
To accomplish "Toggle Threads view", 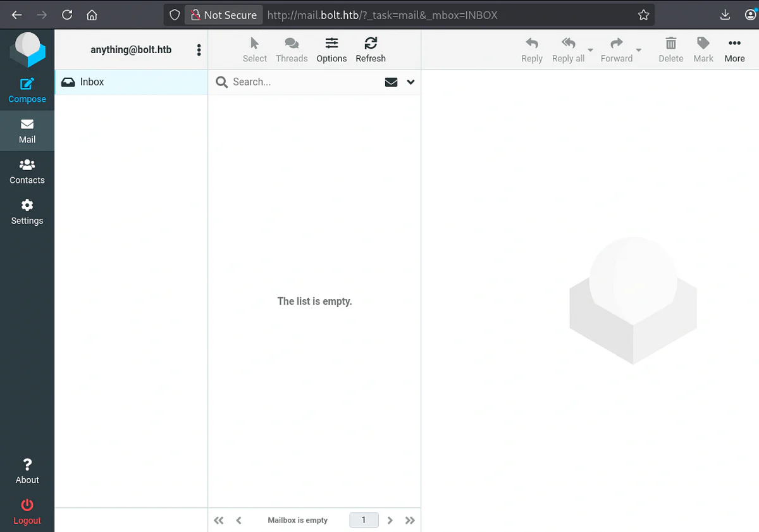I will click(292, 50).
